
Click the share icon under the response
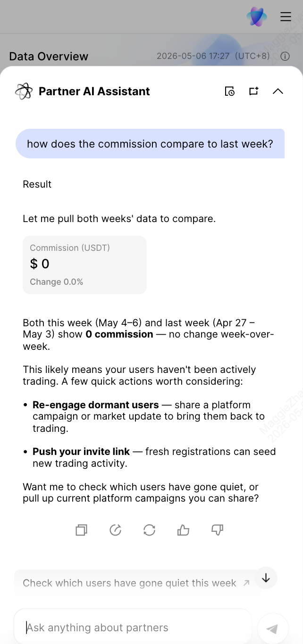[x=115, y=530]
